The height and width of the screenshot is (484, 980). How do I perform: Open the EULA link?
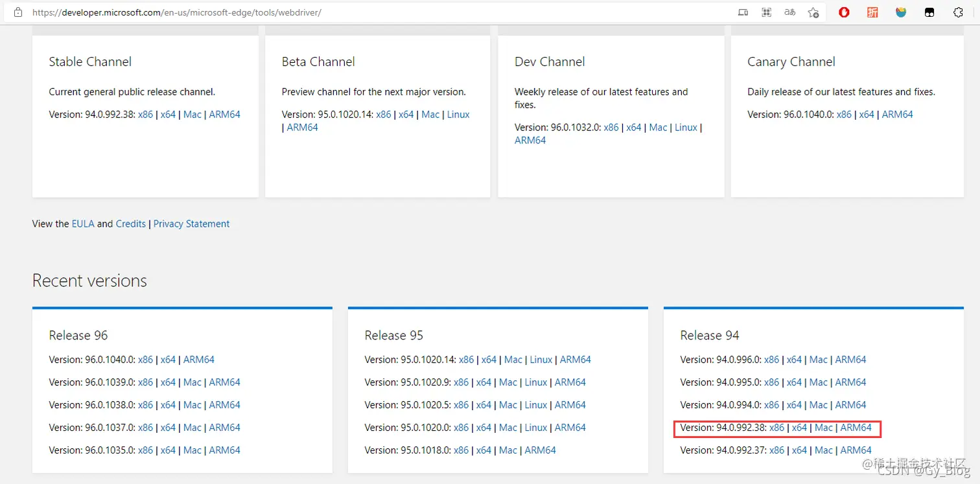click(x=83, y=224)
